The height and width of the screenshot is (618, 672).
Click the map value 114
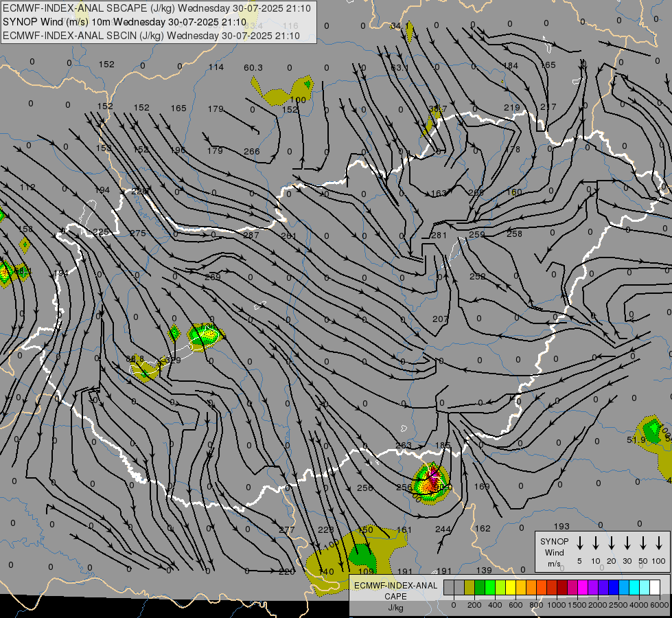click(x=216, y=67)
